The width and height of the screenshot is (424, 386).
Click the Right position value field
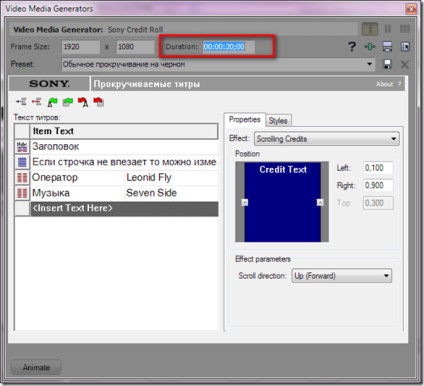pos(378,185)
